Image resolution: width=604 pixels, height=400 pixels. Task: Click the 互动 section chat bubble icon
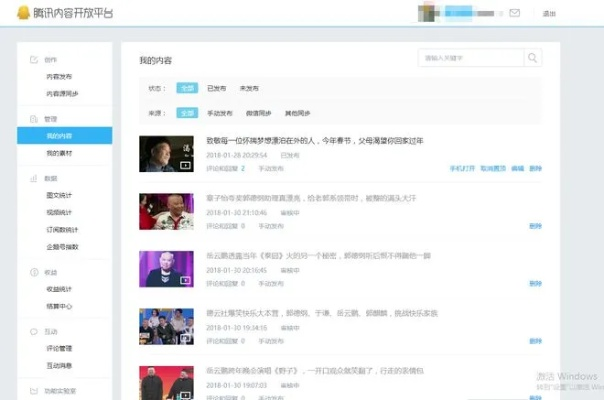pos(34,332)
